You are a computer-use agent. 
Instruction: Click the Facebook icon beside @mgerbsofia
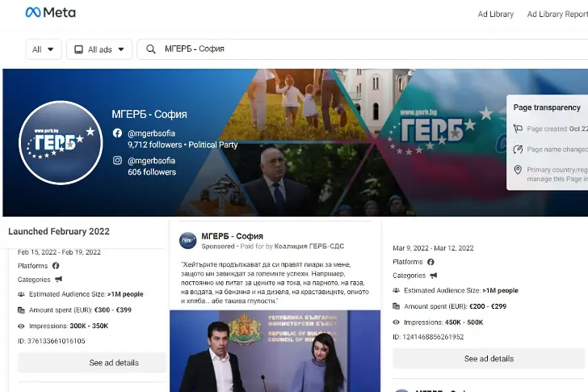[x=117, y=133]
